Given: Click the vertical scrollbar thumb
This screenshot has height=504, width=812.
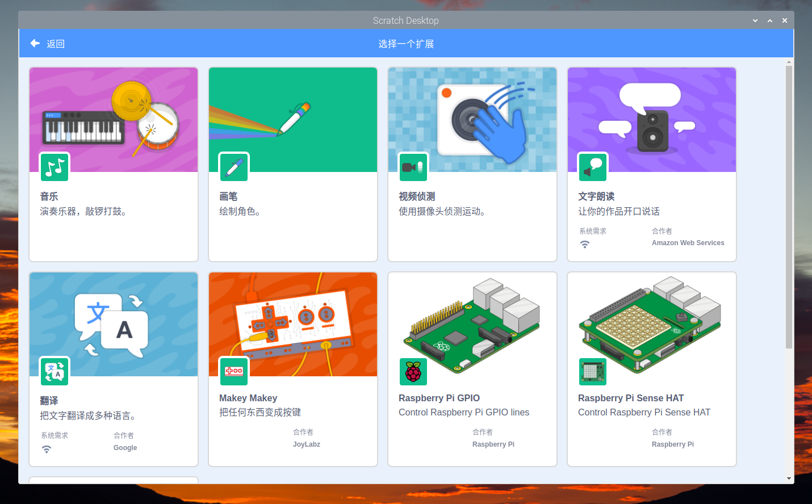Looking at the screenshot, I should (789, 207).
